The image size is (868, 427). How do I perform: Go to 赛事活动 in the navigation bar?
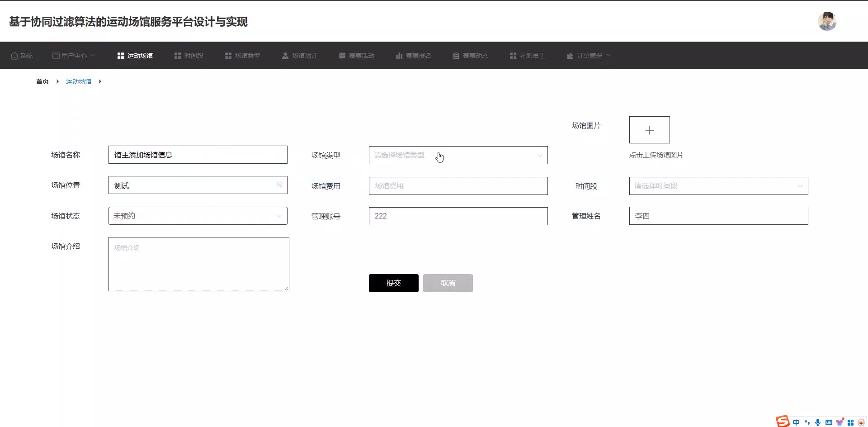357,56
